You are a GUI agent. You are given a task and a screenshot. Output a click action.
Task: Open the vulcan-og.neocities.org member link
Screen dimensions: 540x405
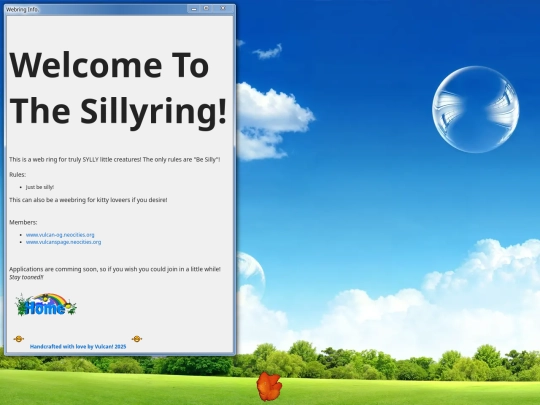point(60,235)
